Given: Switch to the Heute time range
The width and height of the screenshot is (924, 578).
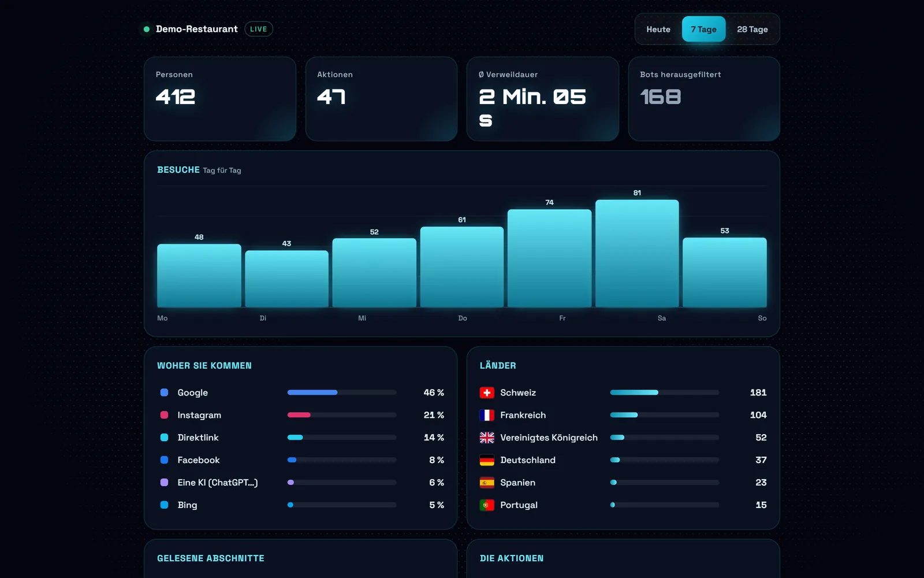Looking at the screenshot, I should (x=658, y=29).
